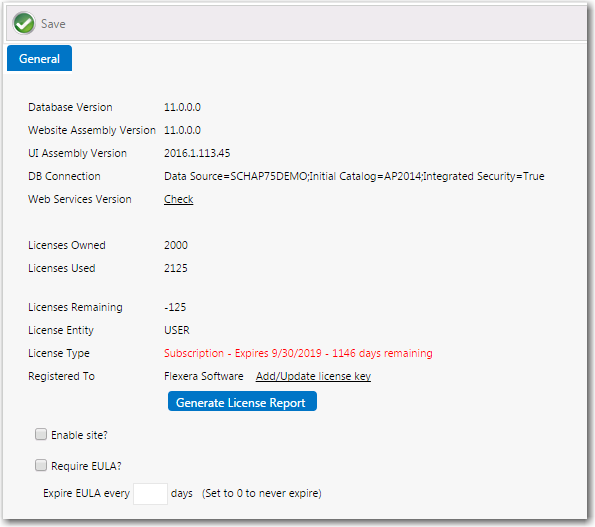This screenshot has height=527, width=595.
Task: Open the General tab
Action: pos(39,58)
